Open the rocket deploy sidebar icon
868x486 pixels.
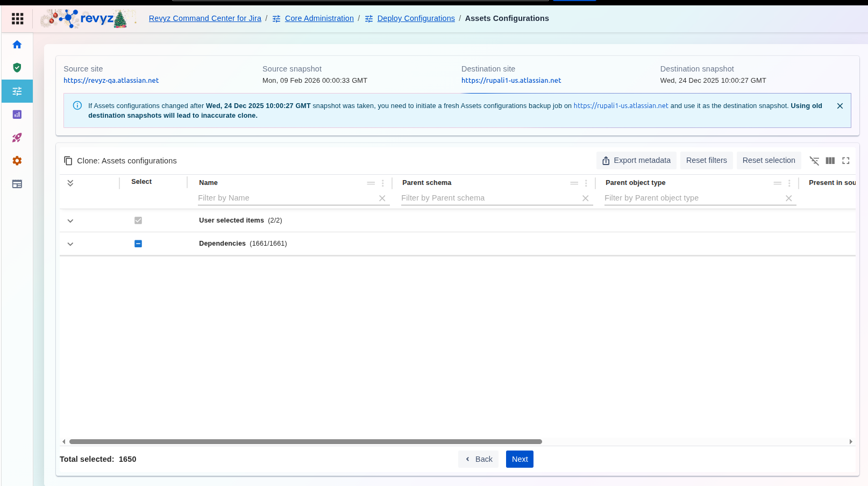(x=17, y=138)
